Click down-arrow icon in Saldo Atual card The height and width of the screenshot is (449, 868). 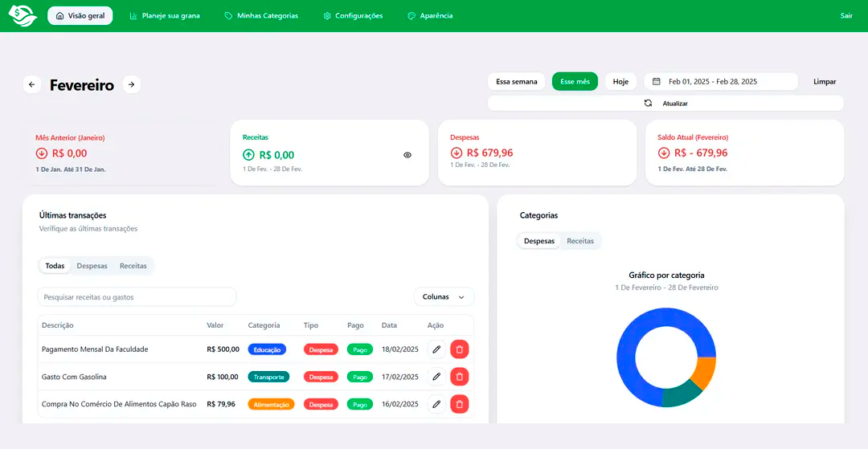(x=664, y=153)
